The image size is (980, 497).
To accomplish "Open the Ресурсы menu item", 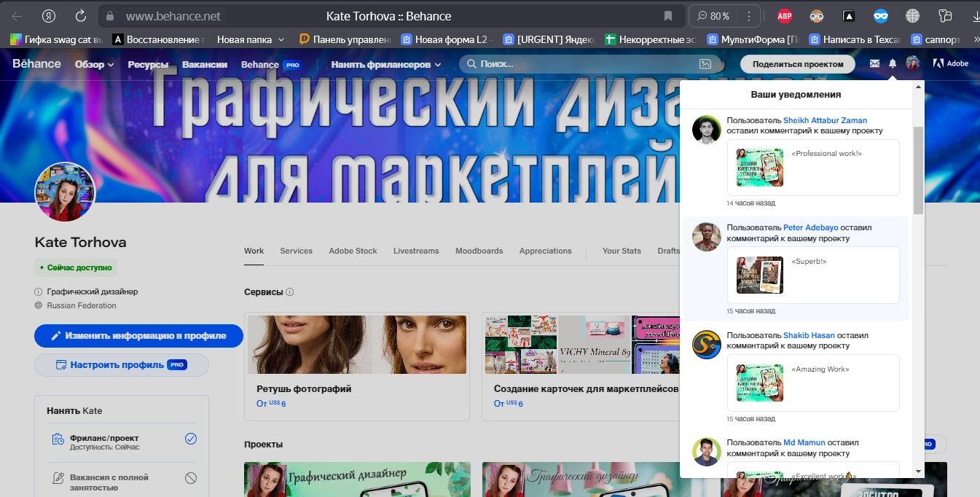I will [148, 64].
